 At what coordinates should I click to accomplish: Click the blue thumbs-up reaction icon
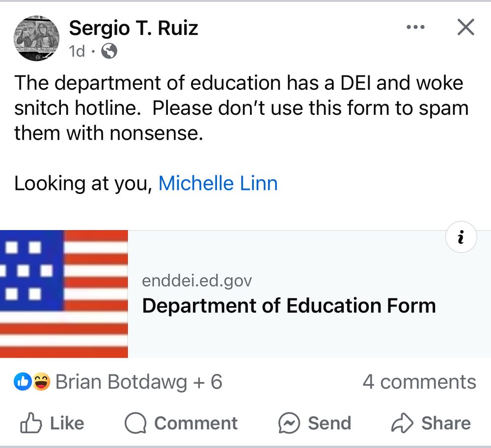[23, 382]
